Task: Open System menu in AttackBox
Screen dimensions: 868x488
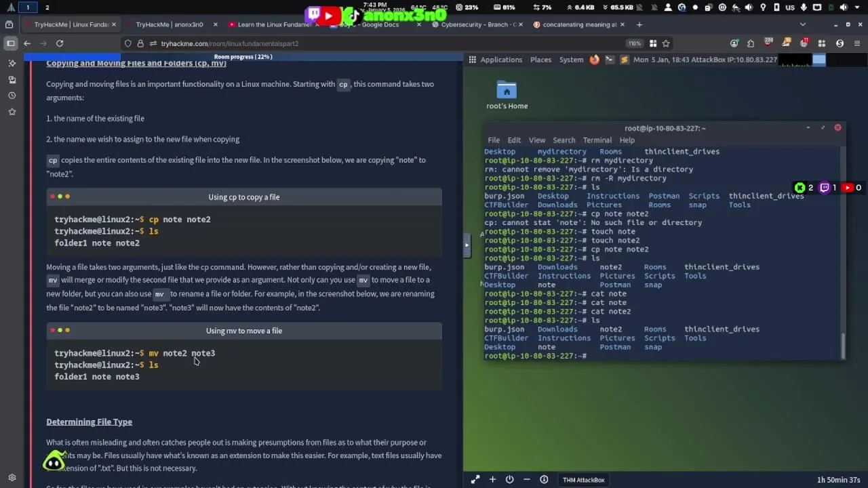Action: (571, 60)
